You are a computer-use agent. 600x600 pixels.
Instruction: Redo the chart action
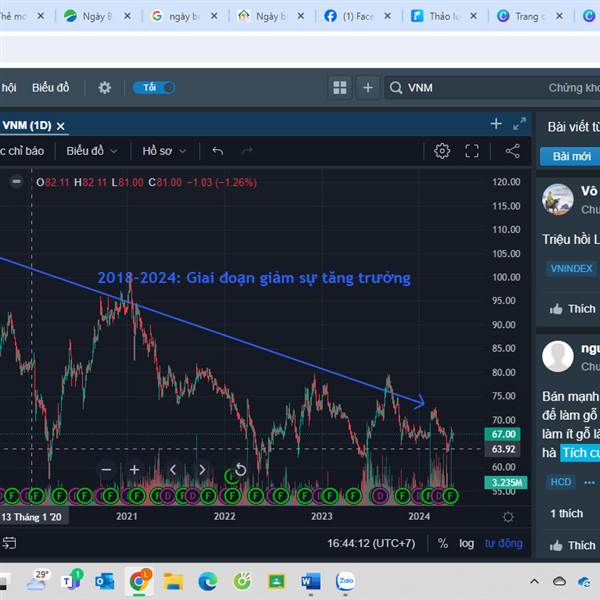[247, 151]
